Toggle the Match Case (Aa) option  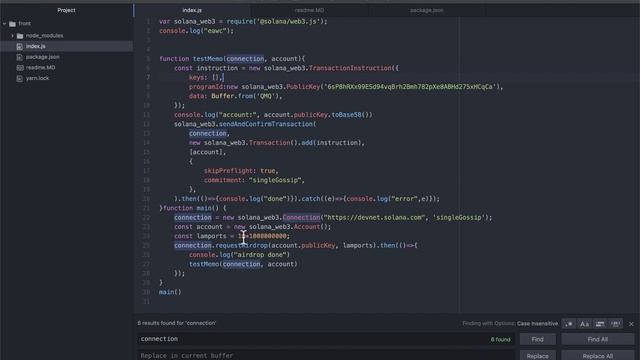click(584, 324)
